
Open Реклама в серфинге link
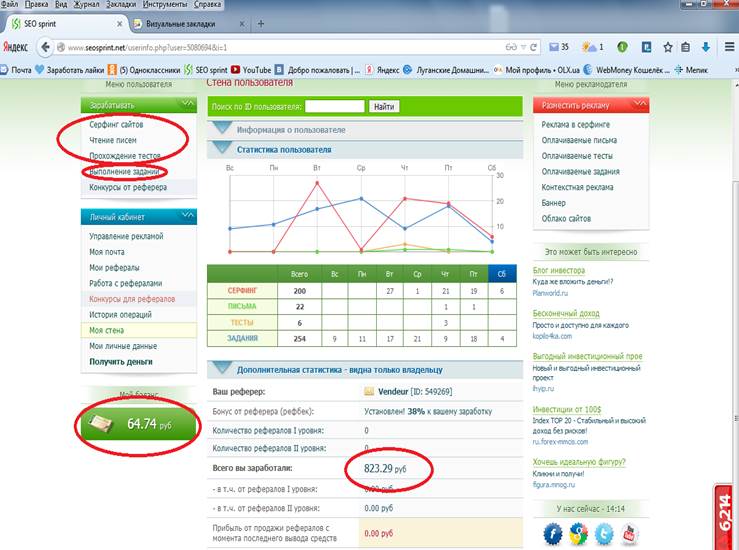click(x=575, y=124)
